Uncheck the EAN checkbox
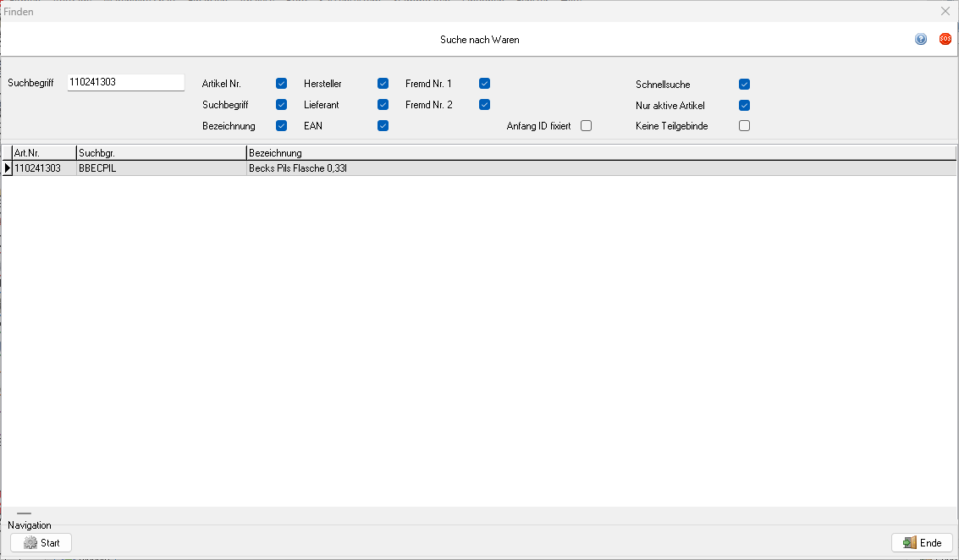959x560 pixels. click(383, 126)
